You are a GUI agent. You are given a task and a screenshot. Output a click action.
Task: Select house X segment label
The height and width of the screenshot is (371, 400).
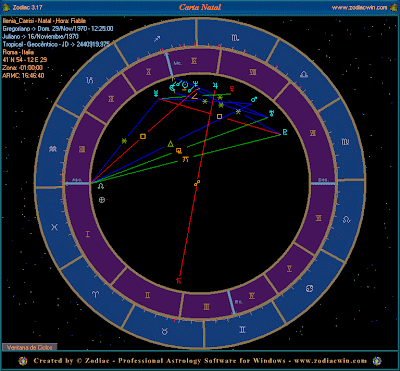pyautogui.click(x=148, y=71)
